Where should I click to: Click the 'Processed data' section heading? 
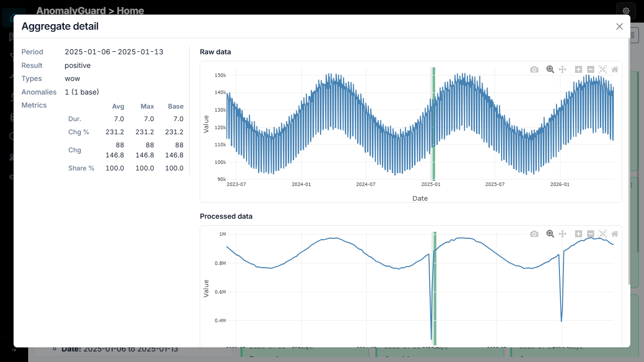(226, 216)
